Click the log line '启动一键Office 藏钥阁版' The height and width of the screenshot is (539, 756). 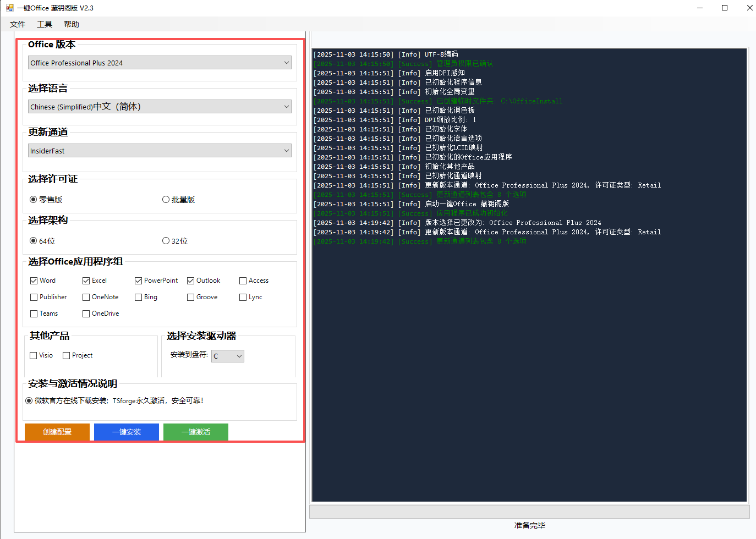[411, 204]
